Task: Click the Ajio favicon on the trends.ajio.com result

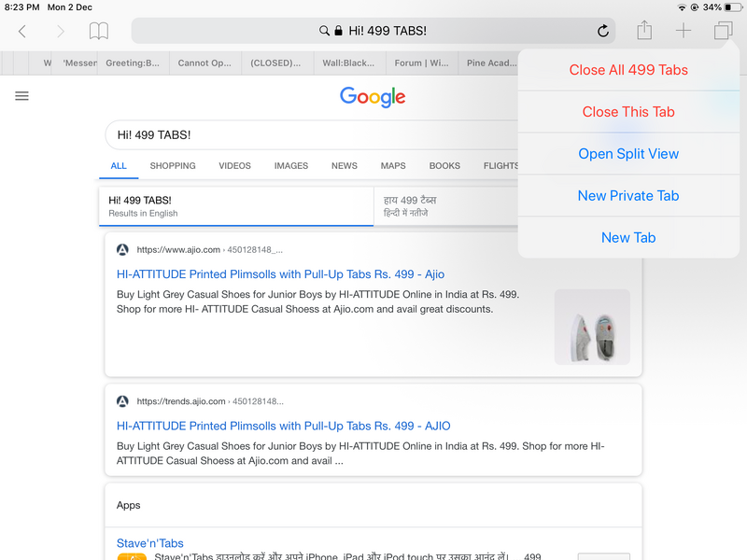Action: tap(122, 400)
